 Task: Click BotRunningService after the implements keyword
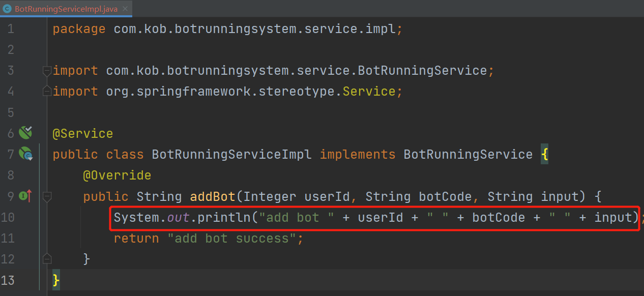click(x=468, y=154)
